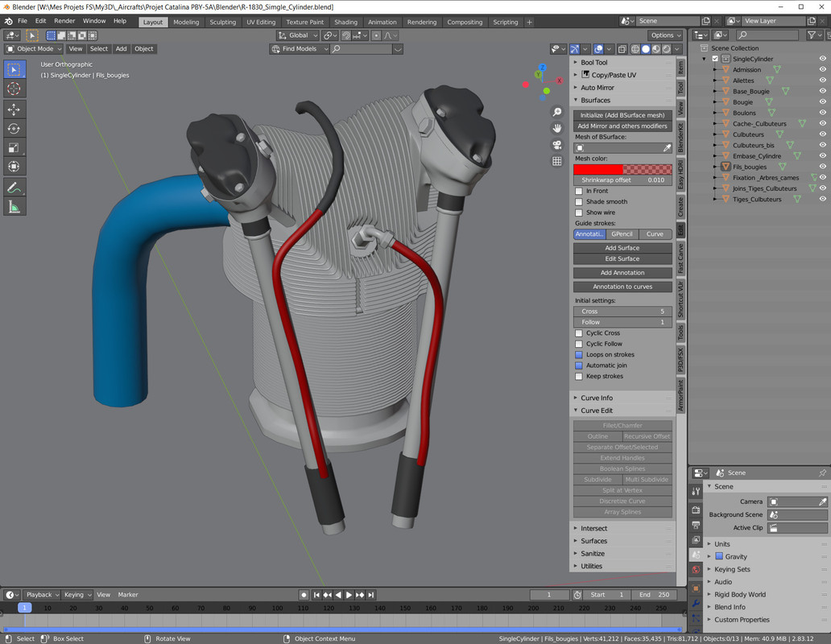Click the pan view hand icon

click(557, 128)
